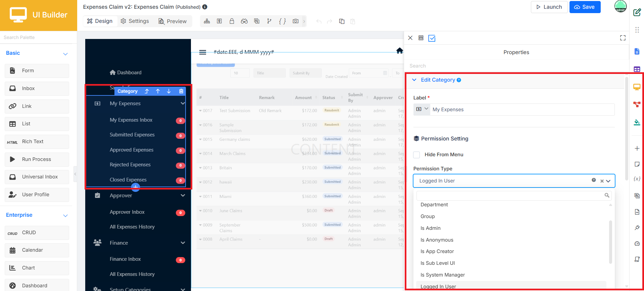The height and width of the screenshot is (291, 644).
Task: Click the screenshot camera icon in toolbar
Action: (x=295, y=21)
